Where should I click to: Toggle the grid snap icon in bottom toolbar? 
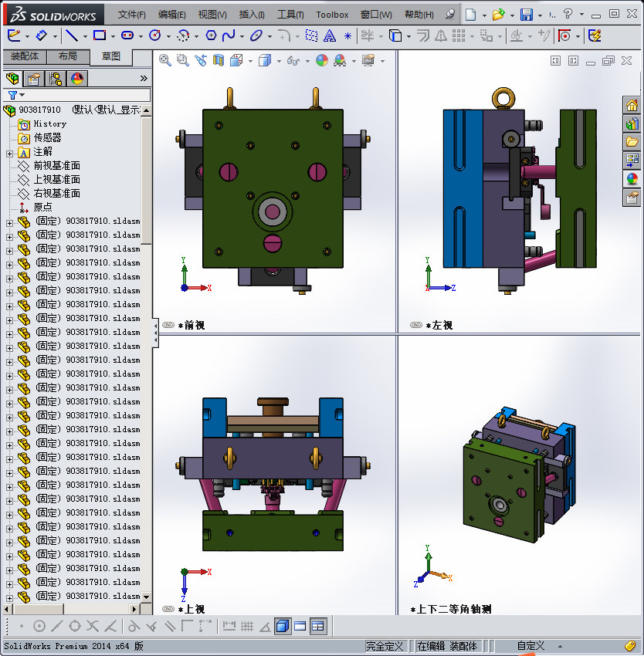(x=247, y=627)
